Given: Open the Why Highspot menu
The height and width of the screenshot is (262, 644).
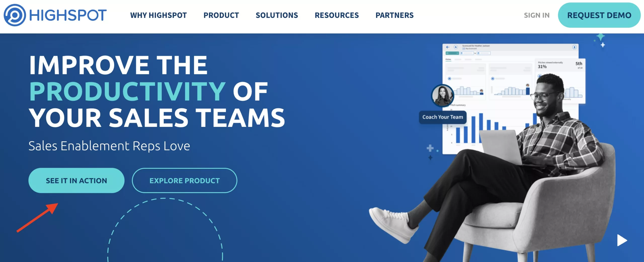Looking at the screenshot, I should [x=158, y=15].
